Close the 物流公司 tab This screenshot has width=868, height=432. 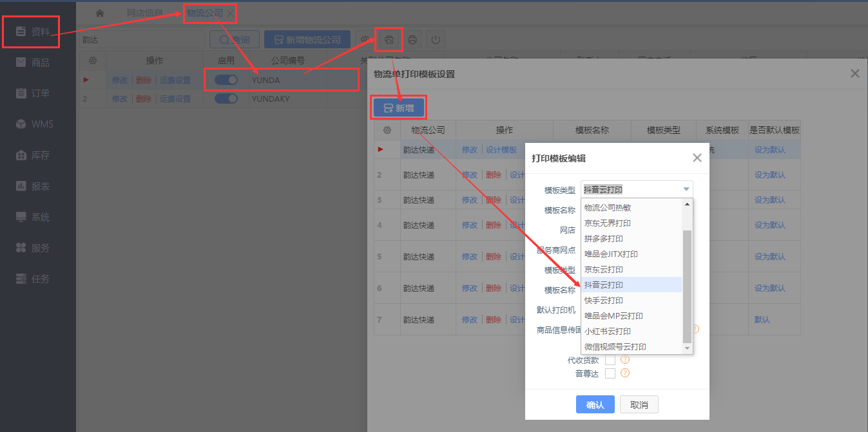[231, 14]
